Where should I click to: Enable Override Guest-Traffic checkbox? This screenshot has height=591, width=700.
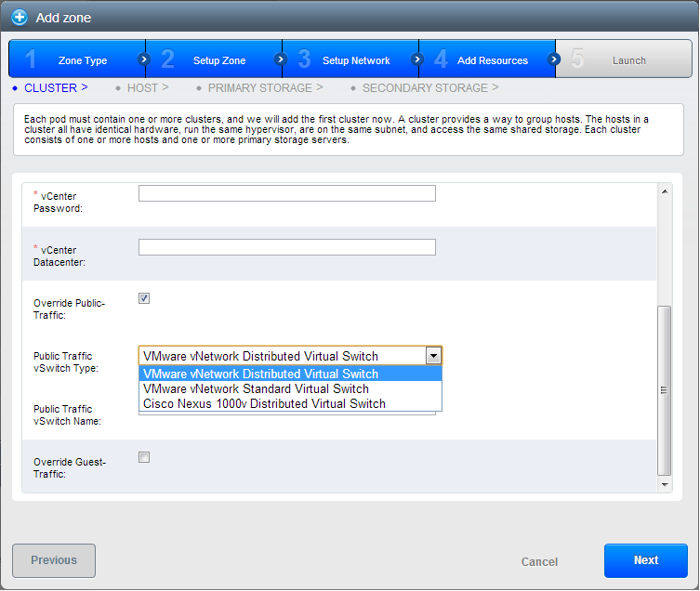(144, 456)
